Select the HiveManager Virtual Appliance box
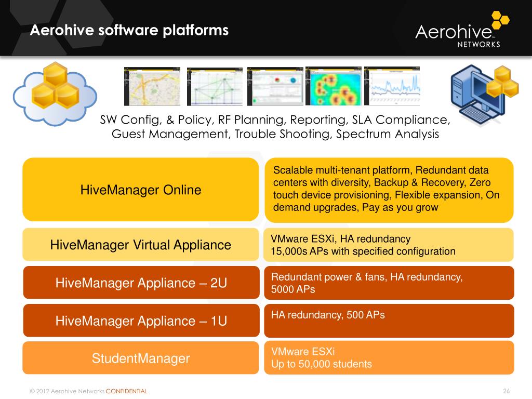The image size is (532, 399). tap(141, 245)
